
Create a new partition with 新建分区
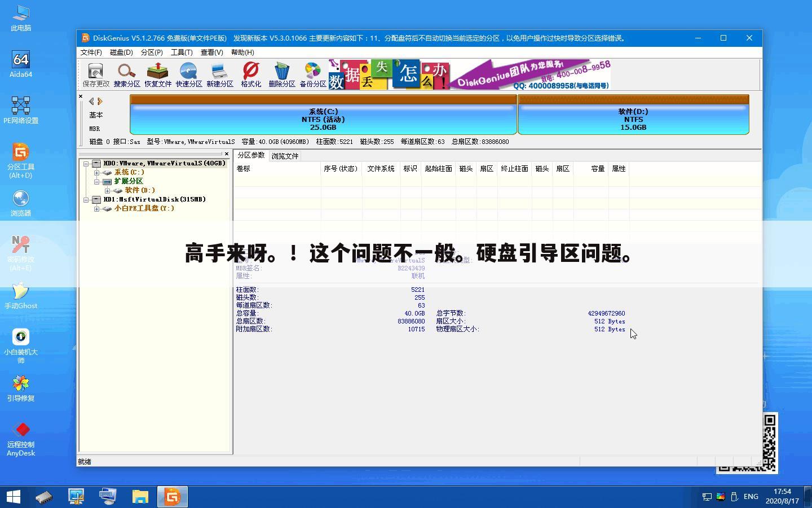coord(220,75)
